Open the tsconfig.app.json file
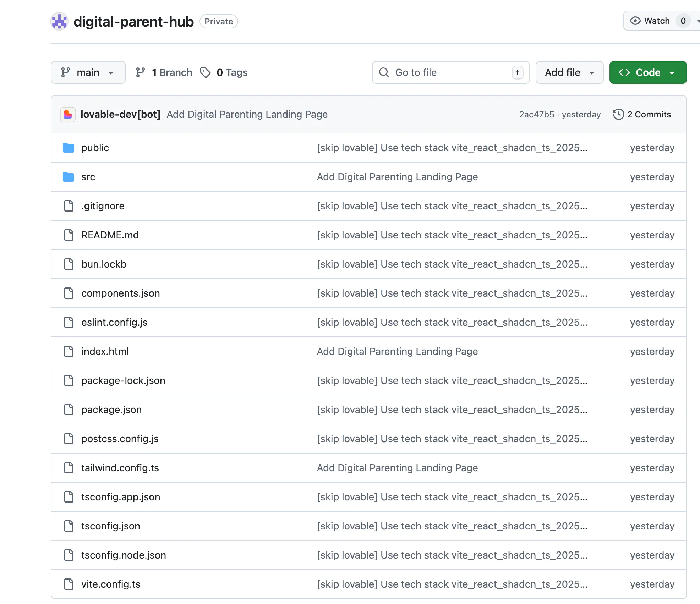This screenshot has height=604, width=700. [121, 497]
